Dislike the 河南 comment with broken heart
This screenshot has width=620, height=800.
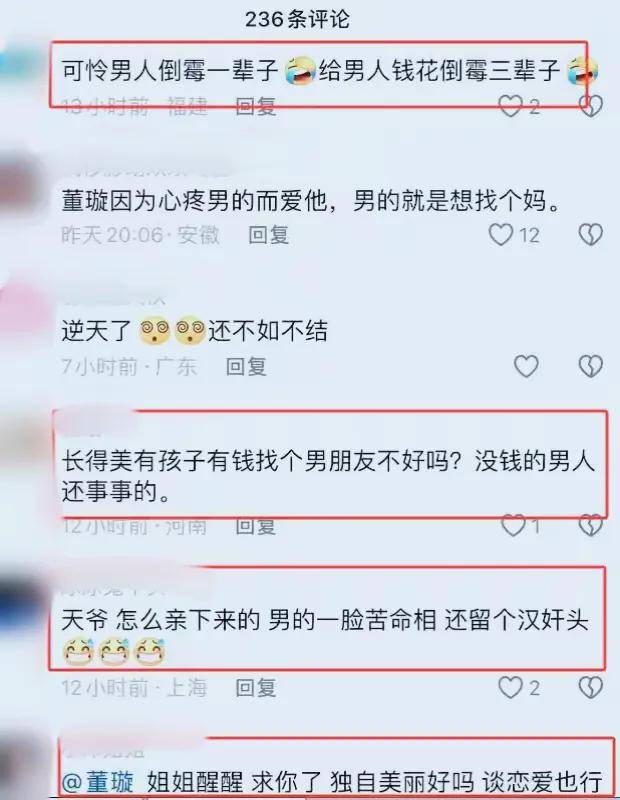pos(591,526)
